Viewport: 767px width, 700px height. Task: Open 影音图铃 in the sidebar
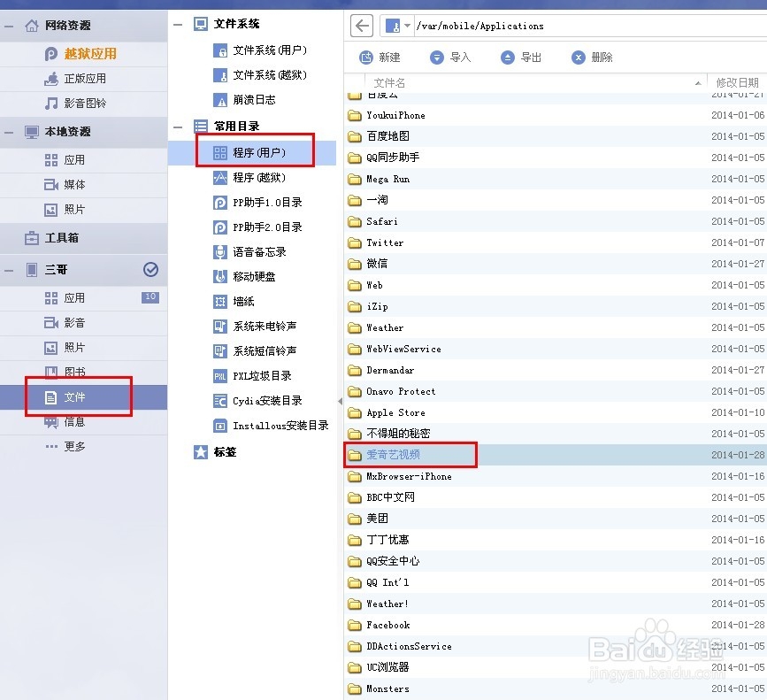pyautogui.click(x=83, y=104)
